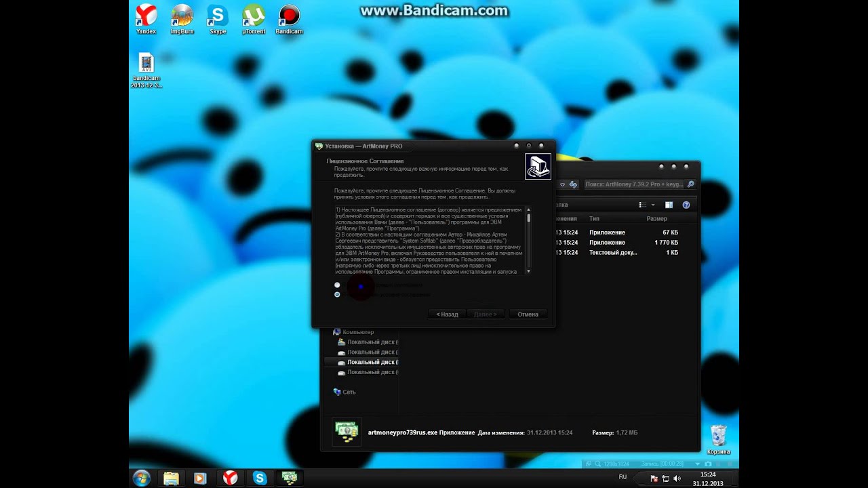This screenshot has height=488, width=868.
Task: Open the Bandicam desktop shortcut
Action: coord(290,19)
